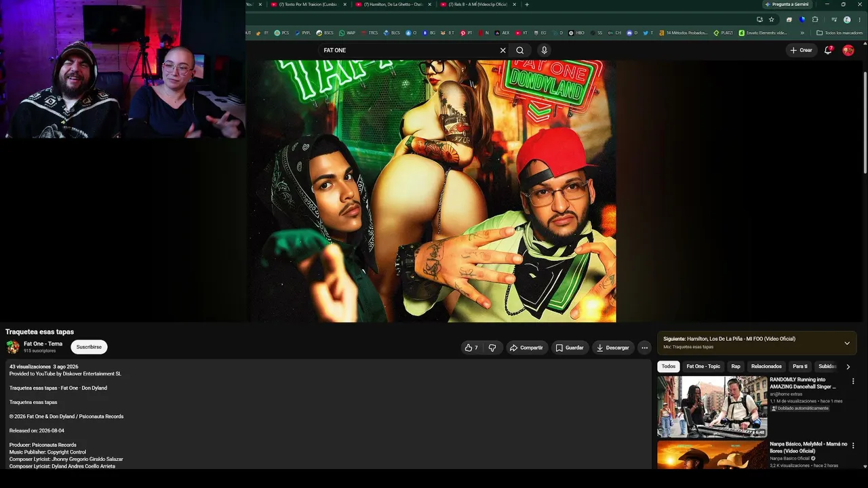The image size is (868, 488).
Task: Open the 14 Métodos Probados bookmark
Action: pos(684,33)
